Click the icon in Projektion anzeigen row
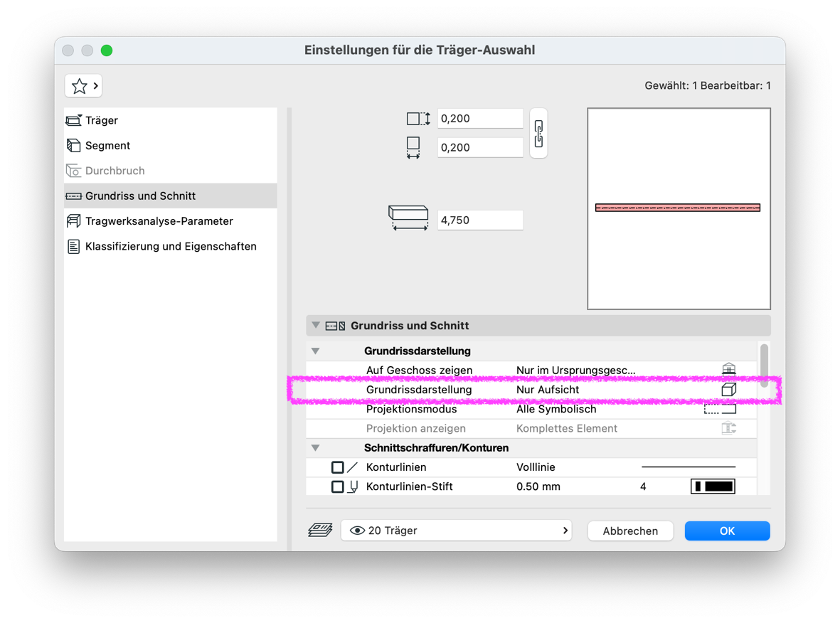 point(728,428)
